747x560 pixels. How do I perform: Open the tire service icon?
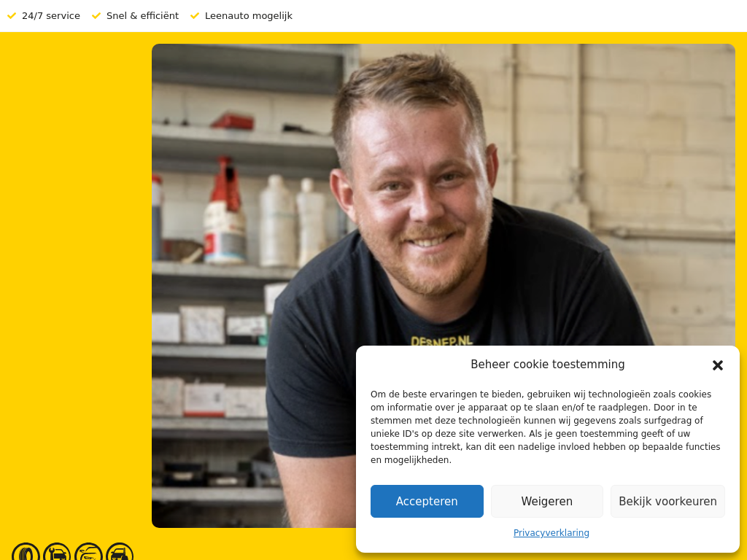click(x=26, y=553)
